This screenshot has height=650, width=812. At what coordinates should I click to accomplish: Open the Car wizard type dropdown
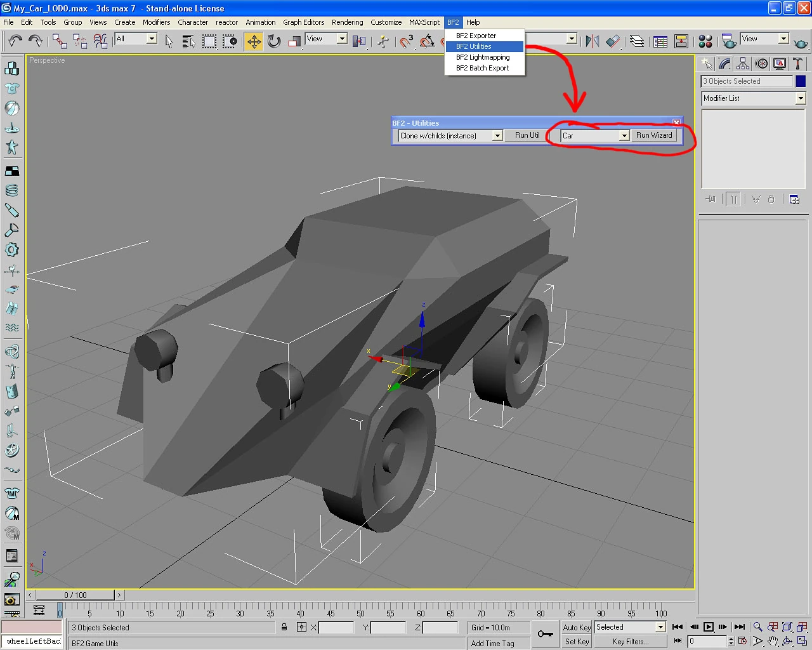pyautogui.click(x=624, y=136)
